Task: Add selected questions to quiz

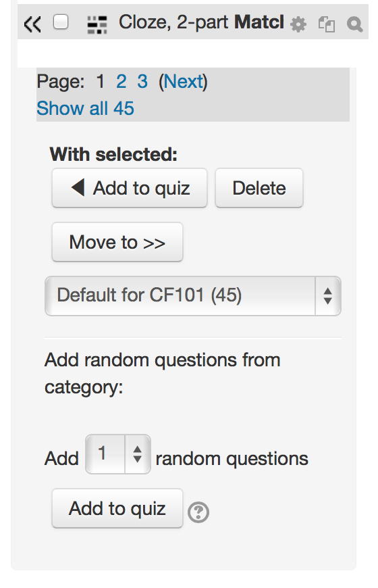Action: pos(130,188)
